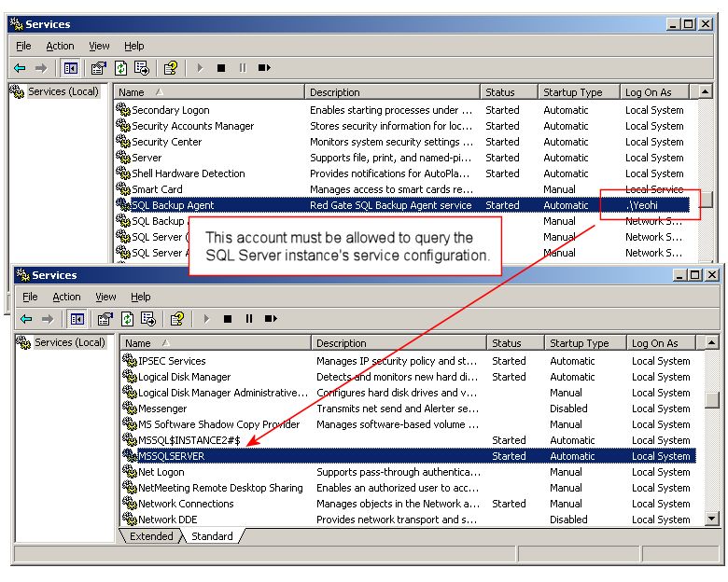Sort by Name column in bottom window
The width and height of the screenshot is (728, 582).
(x=216, y=343)
